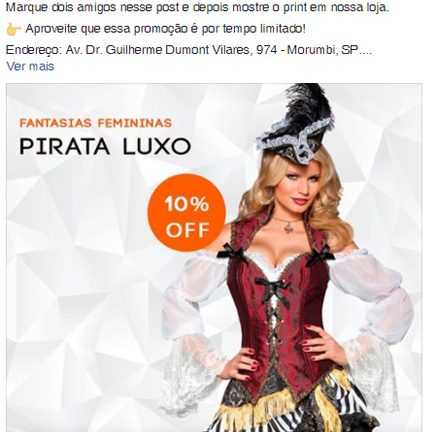Click the black bow at corset center
The height and width of the screenshot is (432, 432).
pos(273,289)
